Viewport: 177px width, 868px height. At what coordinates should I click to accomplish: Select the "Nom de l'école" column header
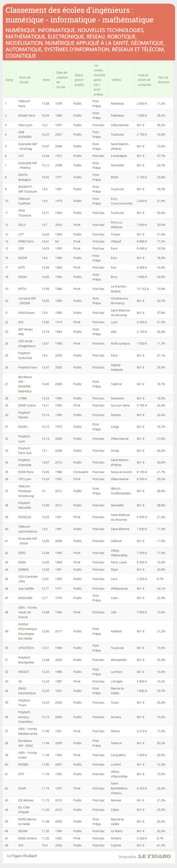tap(25, 80)
